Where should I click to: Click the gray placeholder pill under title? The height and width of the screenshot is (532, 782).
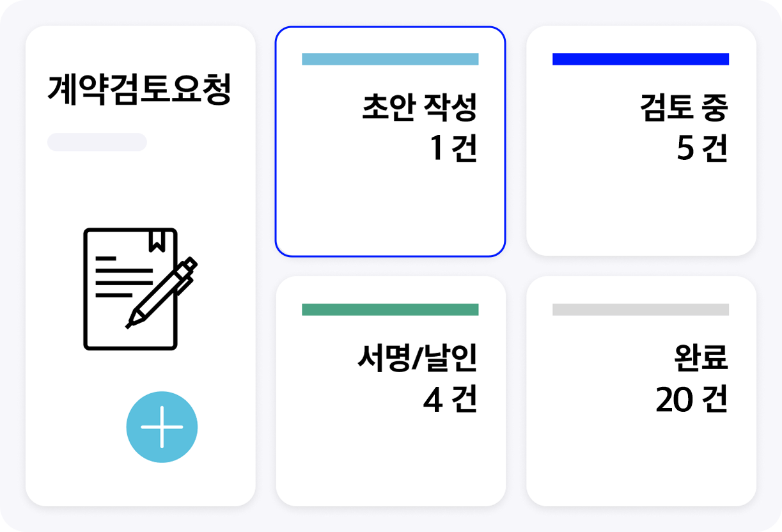pos(97,142)
